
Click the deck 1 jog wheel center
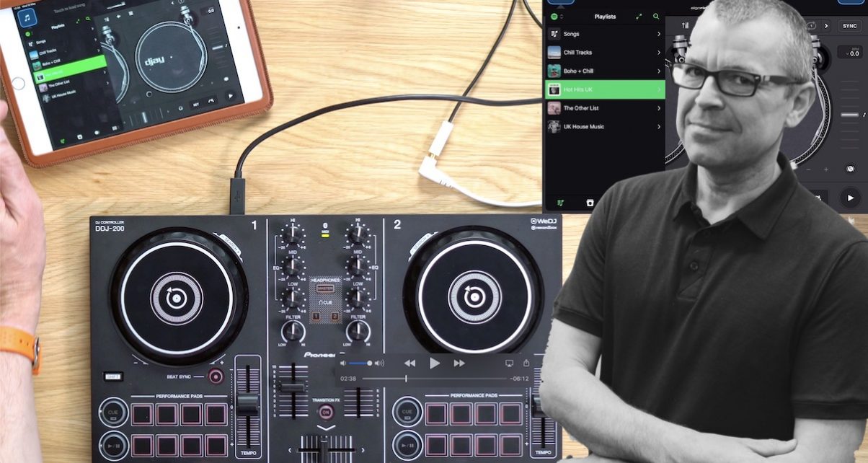(177, 296)
